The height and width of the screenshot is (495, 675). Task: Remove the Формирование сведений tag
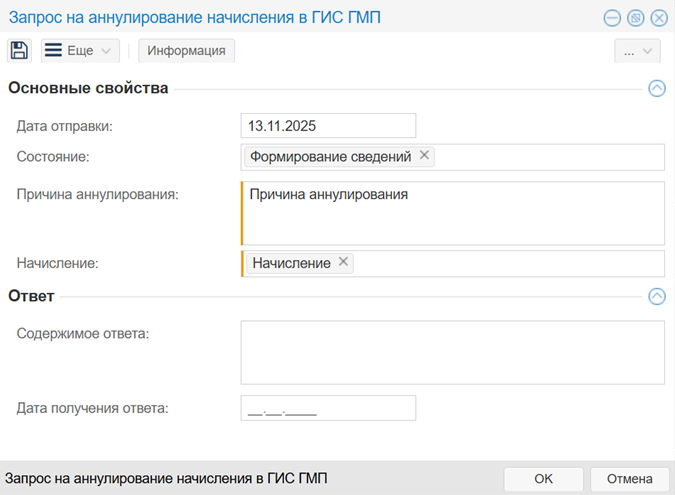424,156
